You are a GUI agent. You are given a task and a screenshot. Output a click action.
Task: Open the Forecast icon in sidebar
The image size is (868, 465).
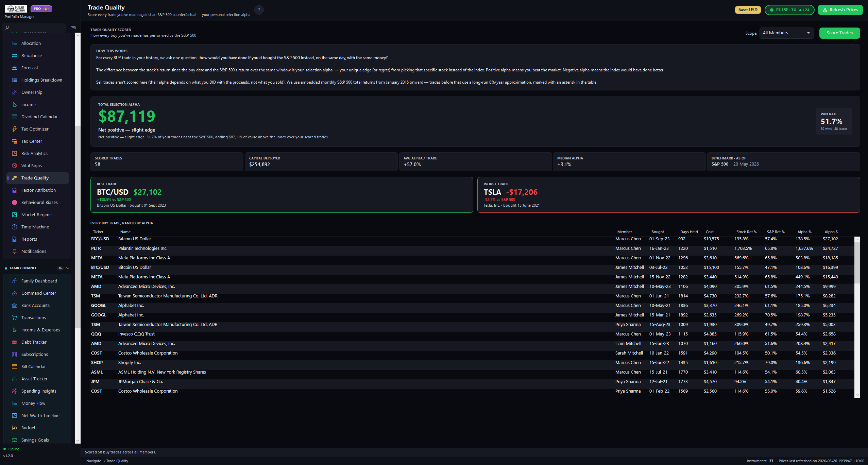click(x=14, y=68)
